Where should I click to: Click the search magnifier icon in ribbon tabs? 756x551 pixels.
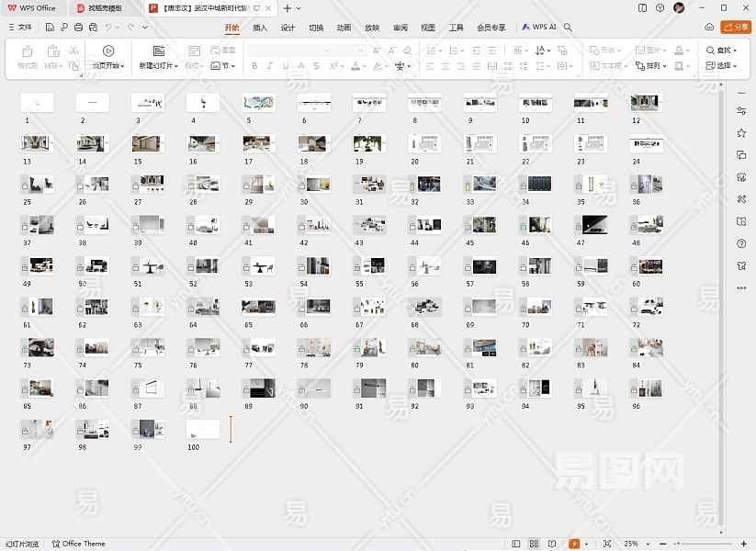[568, 28]
